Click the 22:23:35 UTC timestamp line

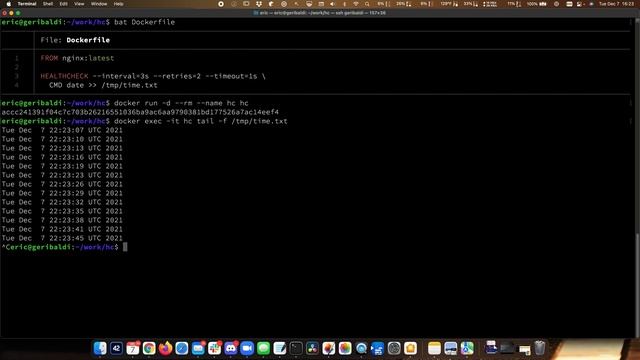tap(62, 211)
